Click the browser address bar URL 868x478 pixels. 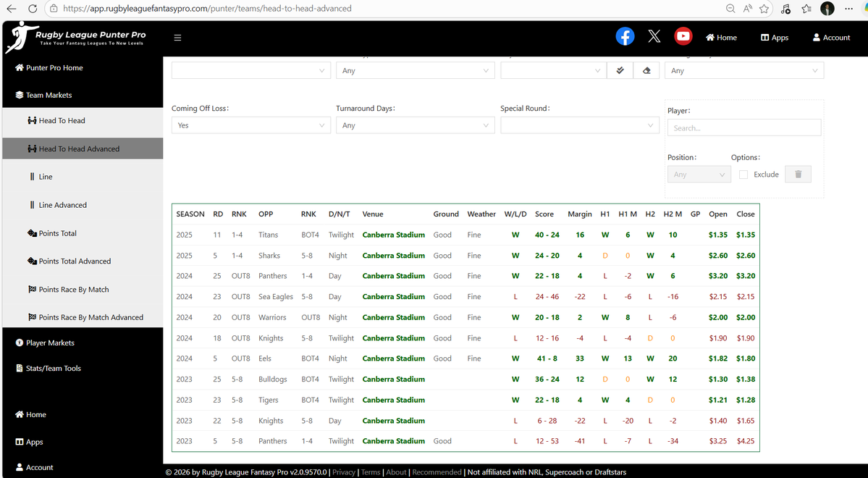(207, 8)
